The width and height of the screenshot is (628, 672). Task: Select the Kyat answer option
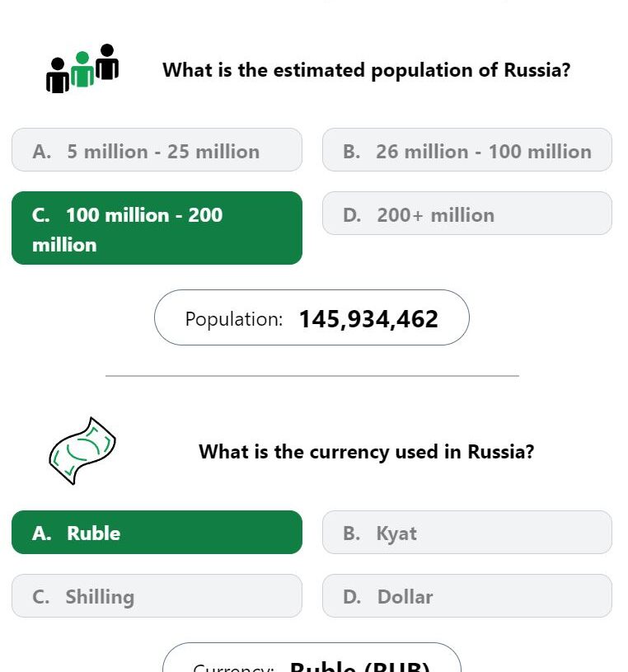coord(467,533)
